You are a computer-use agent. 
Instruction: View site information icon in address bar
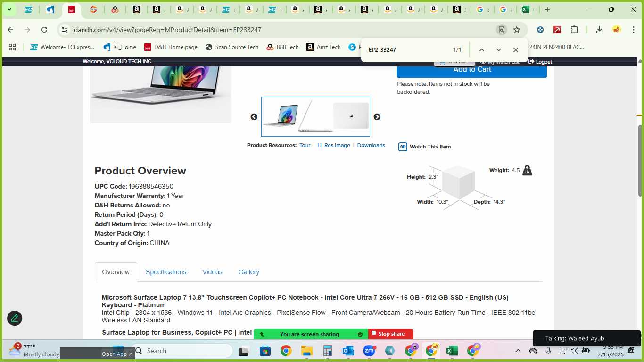[65, 30]
